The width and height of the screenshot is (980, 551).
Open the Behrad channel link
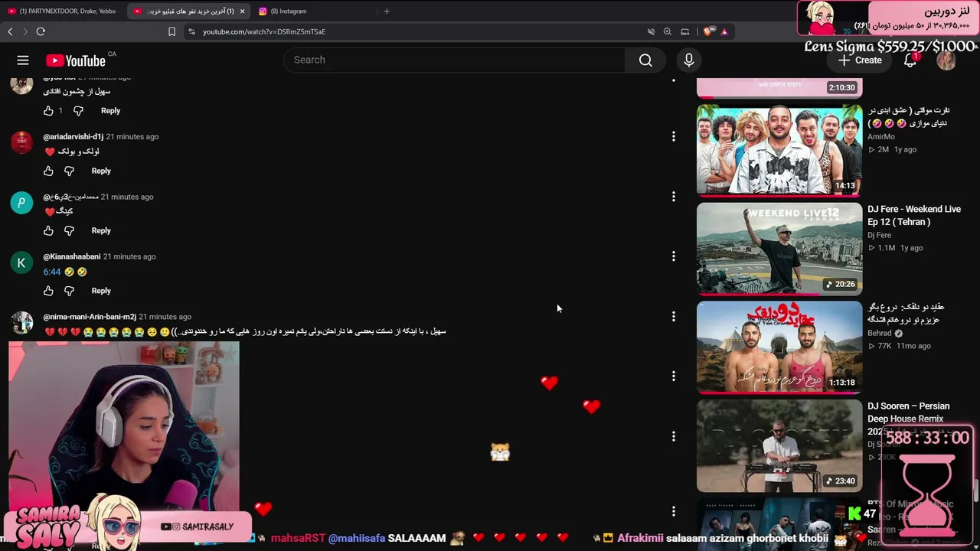(880, 334)
